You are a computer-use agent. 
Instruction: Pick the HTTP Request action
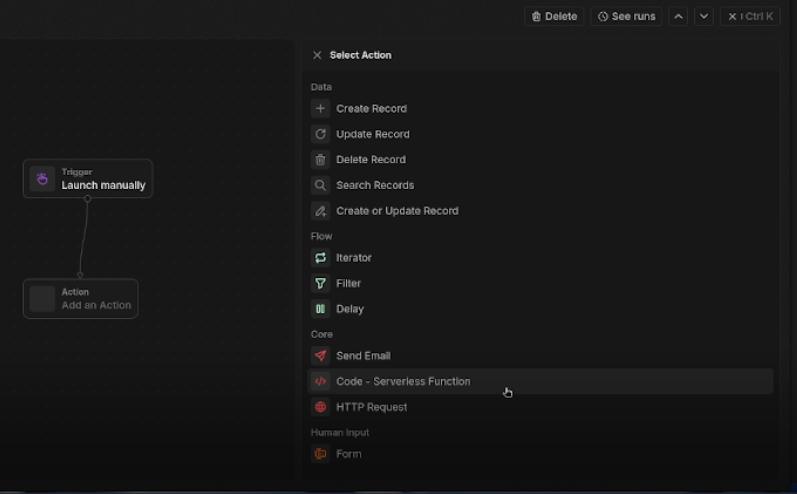pyautogui.click(x=541, y=407)
